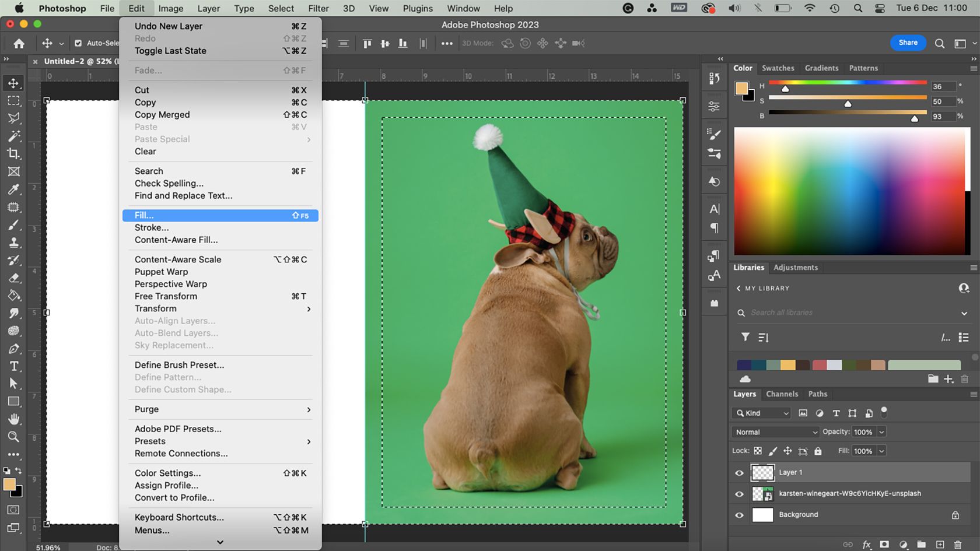This screenshot has width=980, height=551.
Task: Choose the Type tool
Action: tap(13, 366)
